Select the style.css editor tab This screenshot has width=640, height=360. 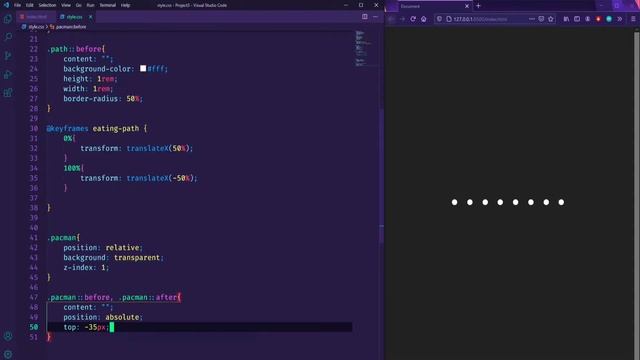[74, 17]
